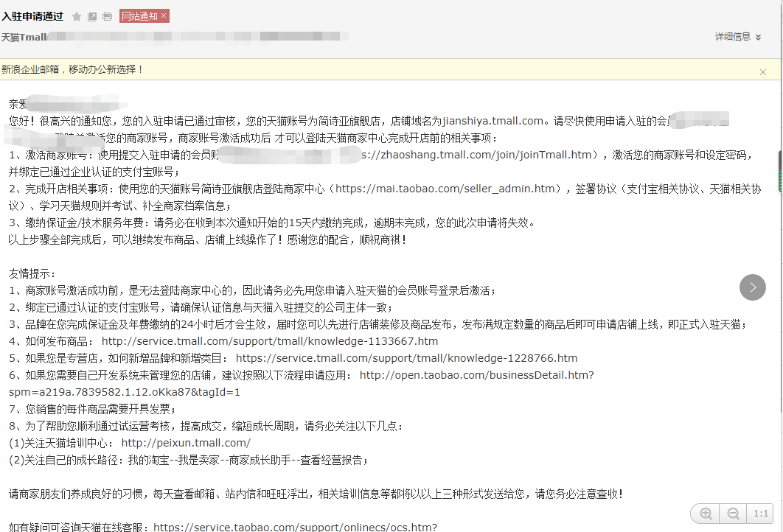783x532 pixels.
Task: Open the 新浪企业邮箱 promotion text
Action: tap(72, 69)
